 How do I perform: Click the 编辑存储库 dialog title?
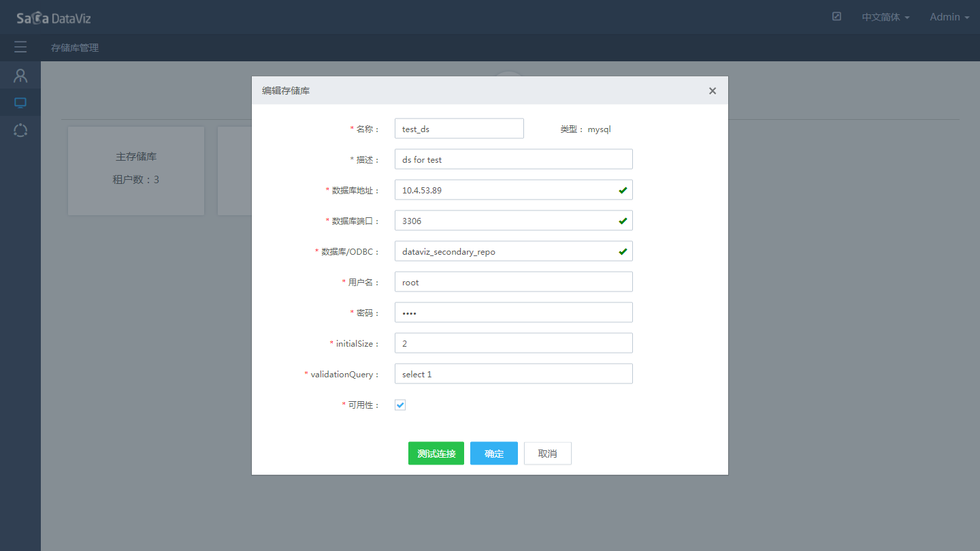click(x=286, y=91)
